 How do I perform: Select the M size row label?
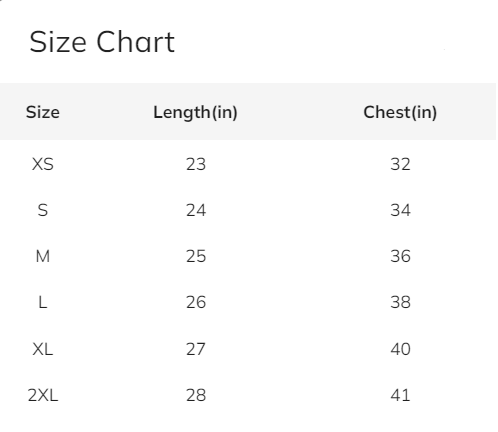pos(43,256)
